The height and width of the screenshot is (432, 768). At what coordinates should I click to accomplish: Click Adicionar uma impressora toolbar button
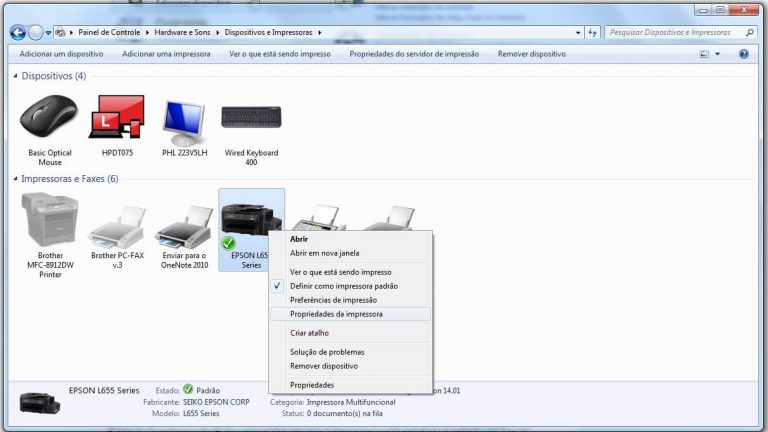tap(166, 54)
